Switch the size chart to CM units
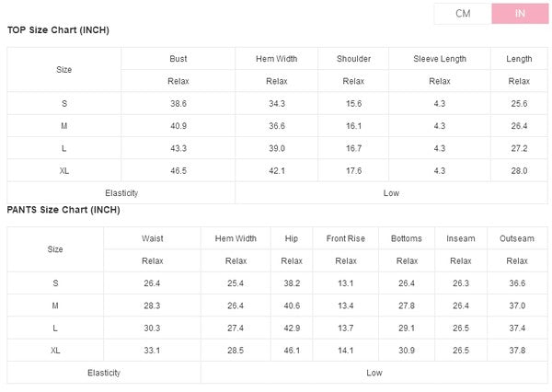This screenshot has height=392, width=552. pyautogui.click(x=463, y=13)
